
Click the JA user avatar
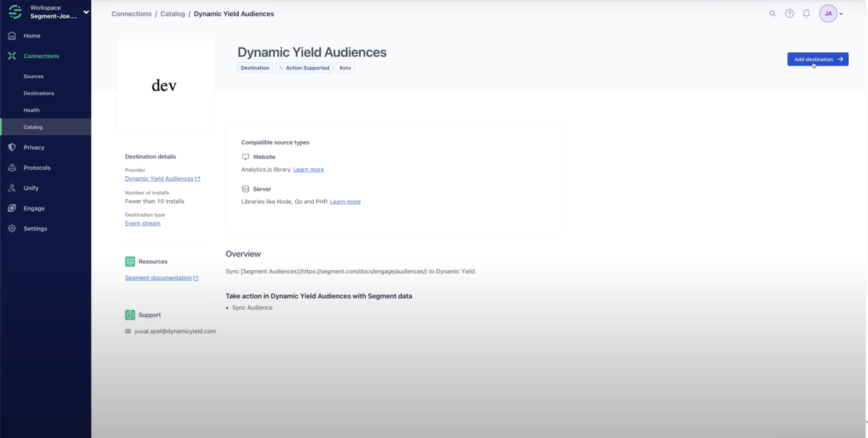[828, 13]
